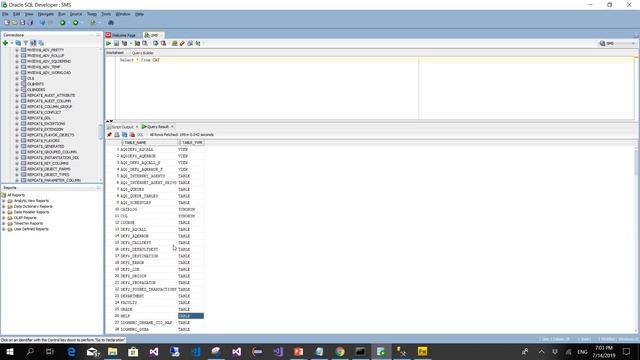Select the TimesTen Reports item
Screen dimensions: 640x360
click(28, 224)
